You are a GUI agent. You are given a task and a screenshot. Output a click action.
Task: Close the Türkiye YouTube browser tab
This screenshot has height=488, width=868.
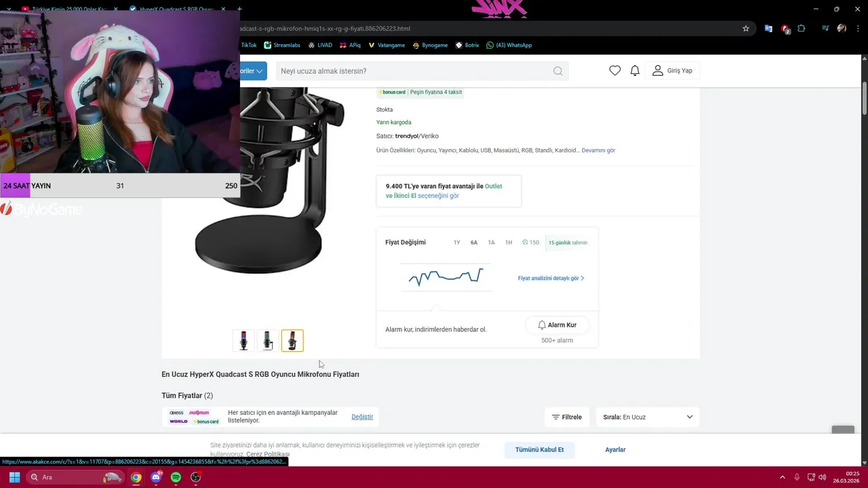coord(115,9)
